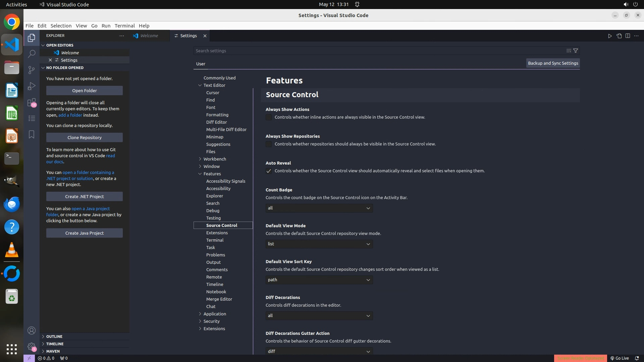The image size is (644, 362).
Task: Open Default View Sort Key dropdown
Action: click(319, 280)
